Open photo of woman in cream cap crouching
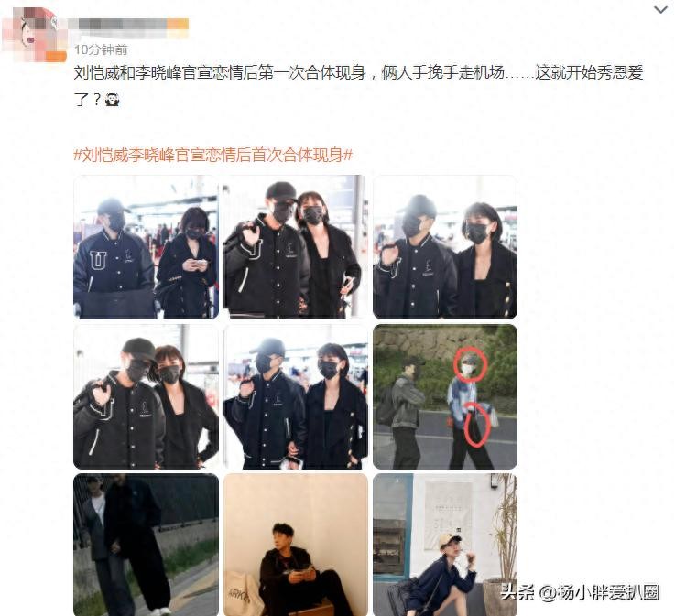The height and width of the screenshot is (616, 675). pos(445,545)
